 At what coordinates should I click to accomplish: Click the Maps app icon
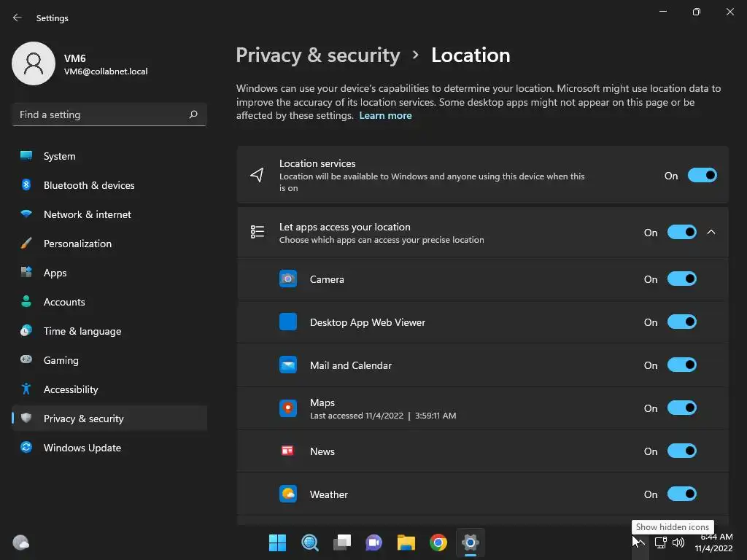[288, 408]
